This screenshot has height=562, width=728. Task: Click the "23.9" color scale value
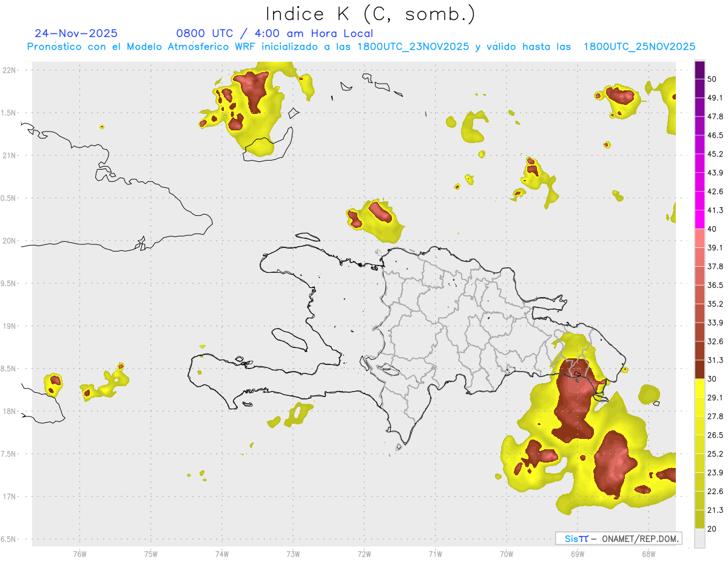(x=715, y=473)
